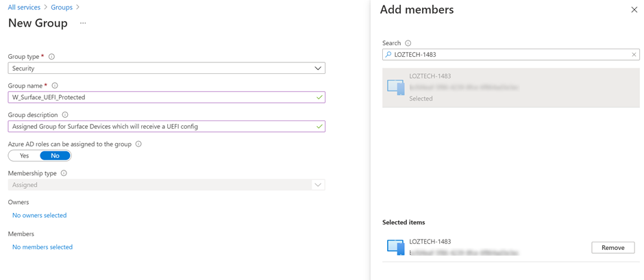
Task: Click the Search info icon
Action: pyautogui.click(x=408, y=43)
